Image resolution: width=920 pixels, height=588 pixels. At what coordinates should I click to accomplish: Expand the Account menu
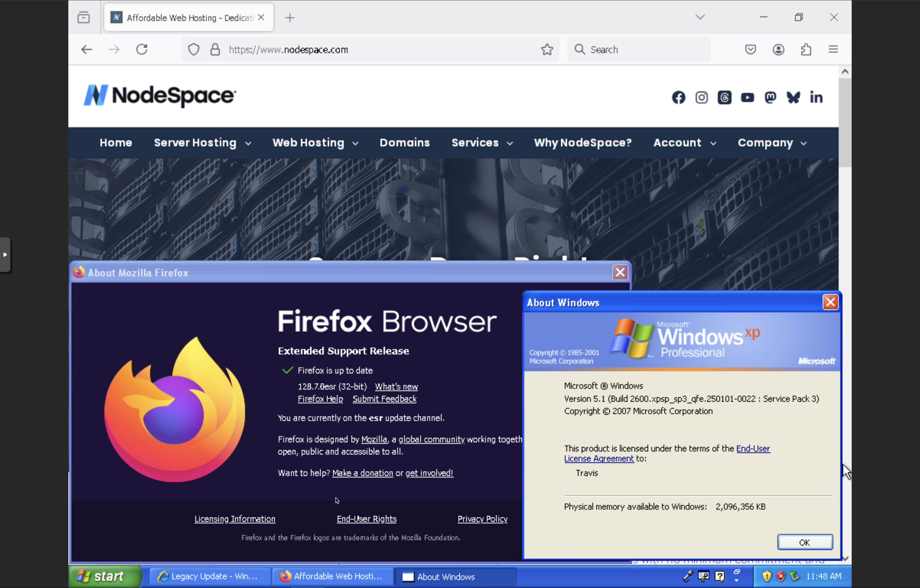(685, 143)
